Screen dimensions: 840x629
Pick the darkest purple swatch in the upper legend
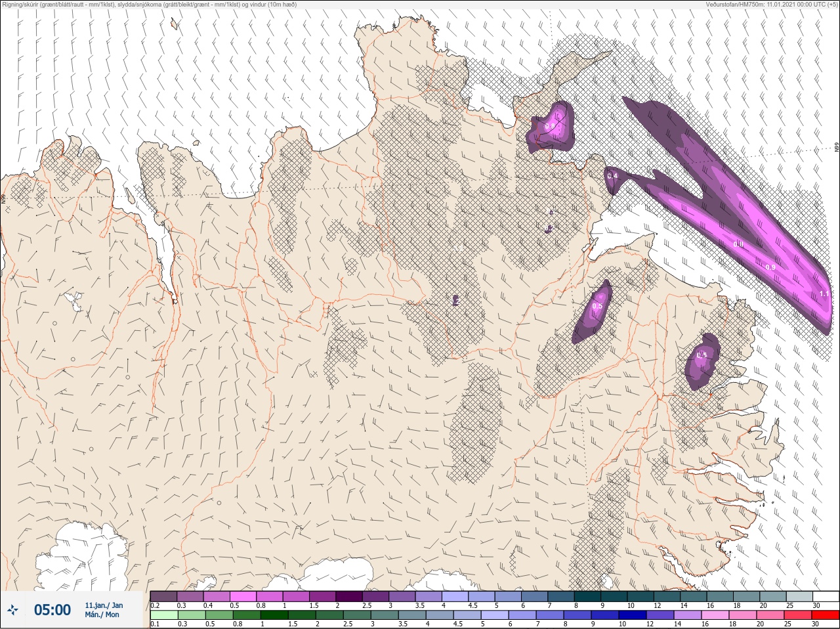(350, 596)
